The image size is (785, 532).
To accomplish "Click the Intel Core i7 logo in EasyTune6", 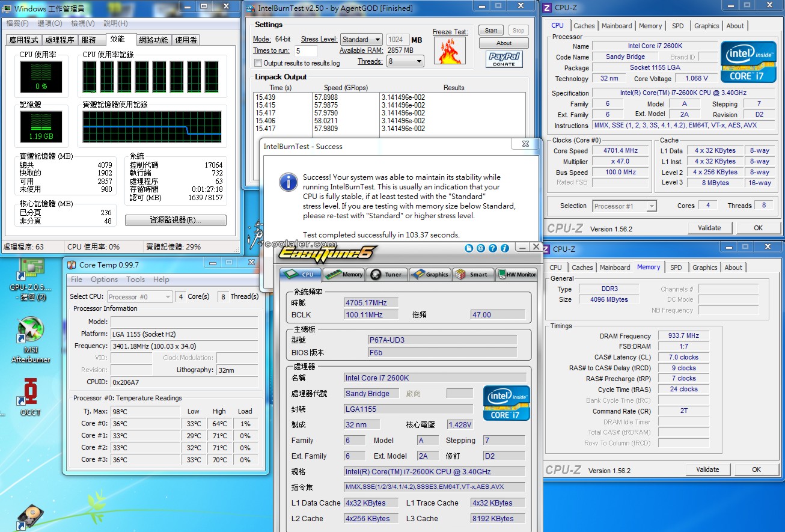I will tap(506, 403).
